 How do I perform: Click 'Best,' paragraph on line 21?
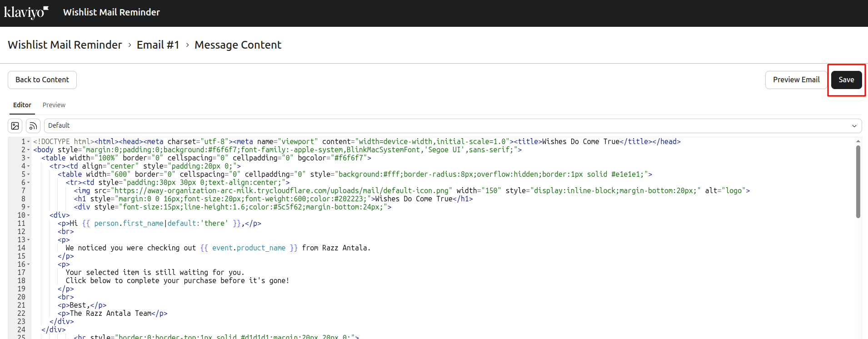pos(82,305)
